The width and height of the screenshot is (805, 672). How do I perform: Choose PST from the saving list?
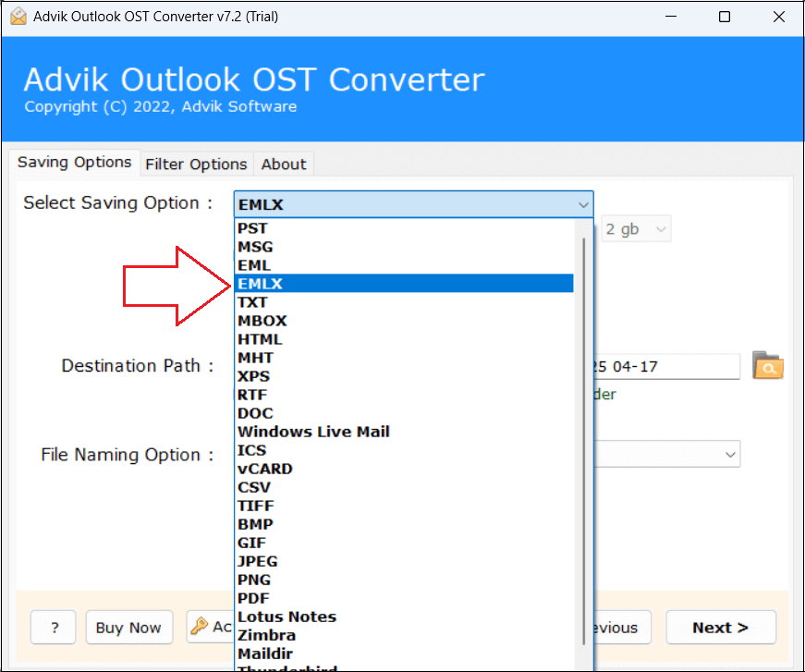pos(404,228)
